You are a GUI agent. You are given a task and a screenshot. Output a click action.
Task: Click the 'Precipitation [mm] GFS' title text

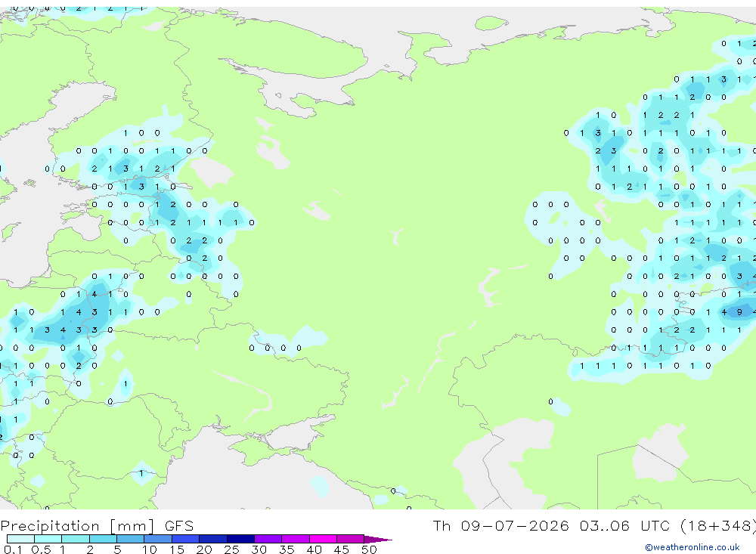[97, 526]
